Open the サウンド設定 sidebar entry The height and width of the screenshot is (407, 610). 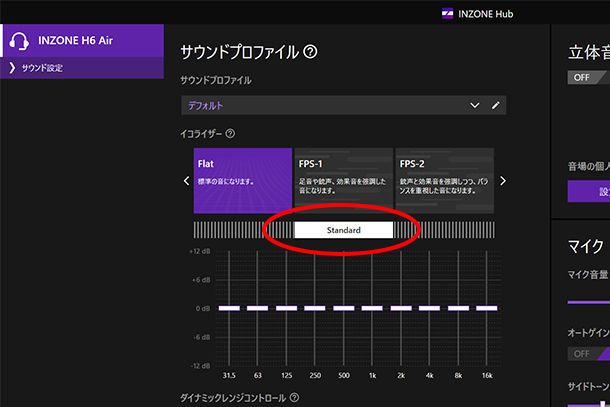[x=82, y=68]
